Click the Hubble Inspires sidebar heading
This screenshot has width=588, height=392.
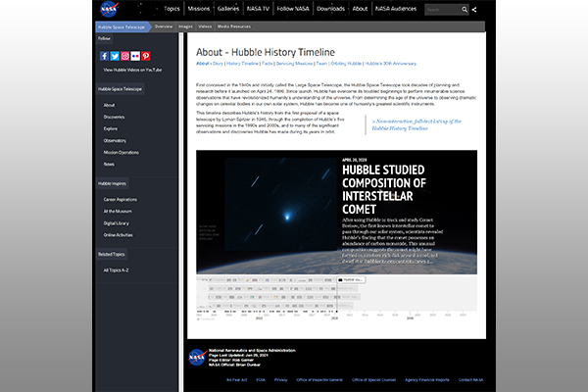112,184
